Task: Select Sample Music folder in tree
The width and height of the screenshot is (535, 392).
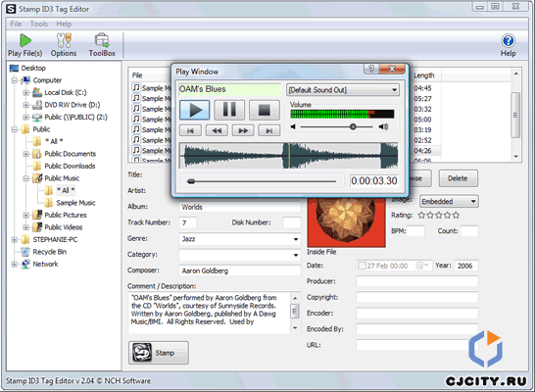Action: pyautogui.click(x=75, y=203)
